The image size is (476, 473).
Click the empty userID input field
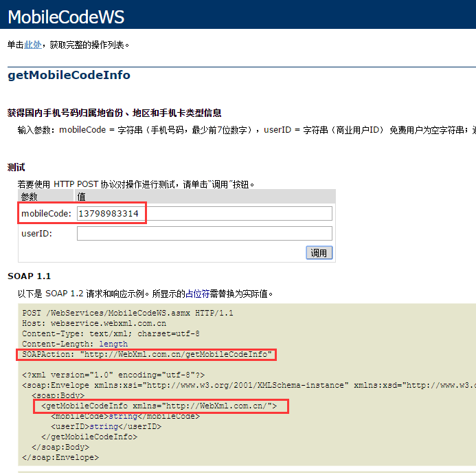click(204, 234)
